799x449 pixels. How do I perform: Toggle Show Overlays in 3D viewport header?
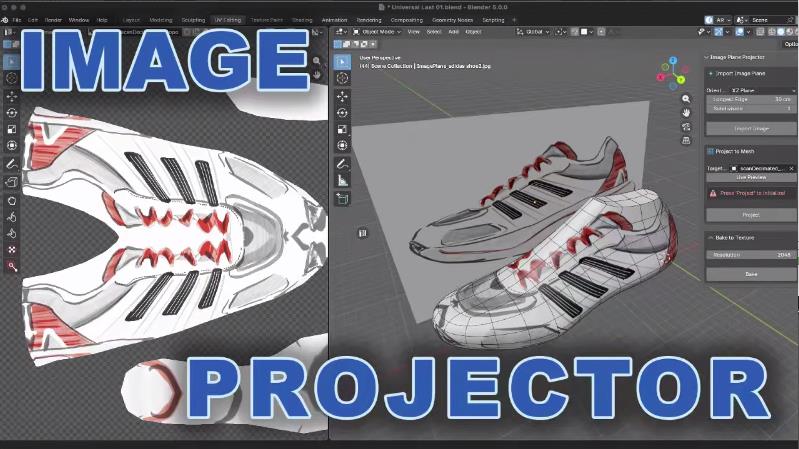(739, 32)
